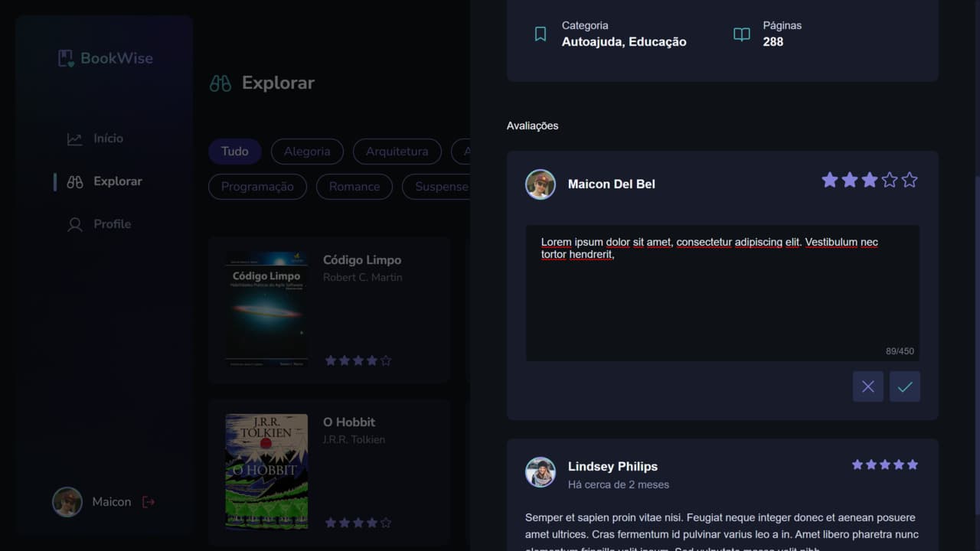Cancel the review using the X button

click(x=867, y=386)
